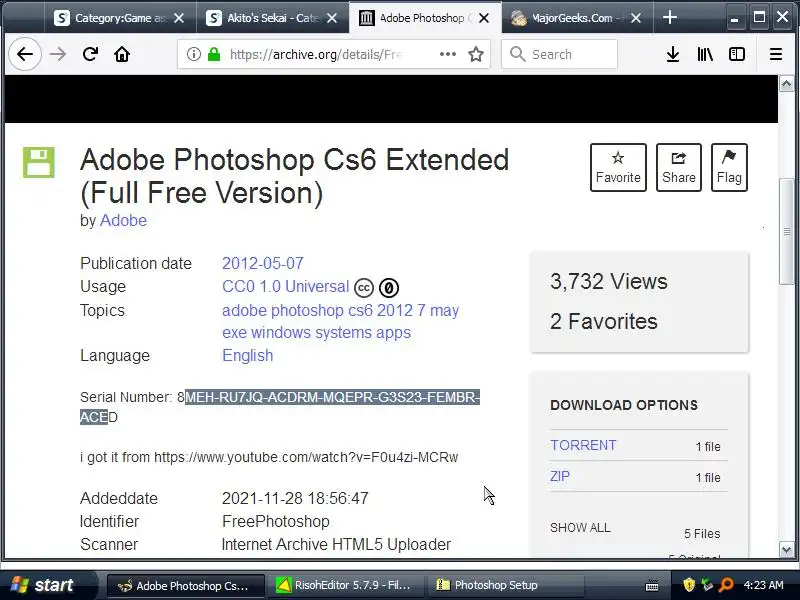Click the green padlock security icon

[214, 54]
